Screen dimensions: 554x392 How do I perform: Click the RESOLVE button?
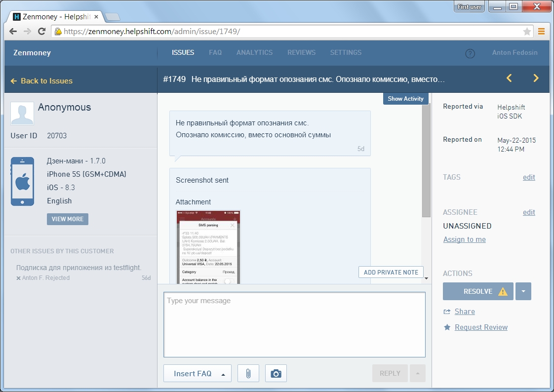[x=478, y=291]
